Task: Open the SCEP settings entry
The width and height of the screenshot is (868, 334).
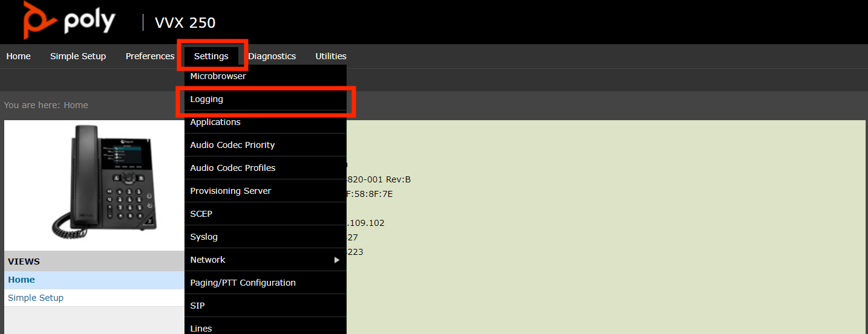Action: click(x=266, y=214)
